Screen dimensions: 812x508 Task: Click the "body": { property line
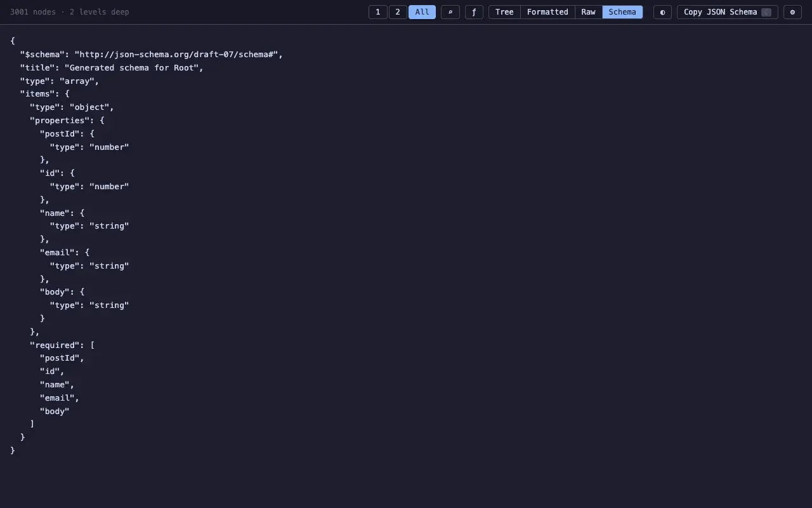tap(62, 292)
